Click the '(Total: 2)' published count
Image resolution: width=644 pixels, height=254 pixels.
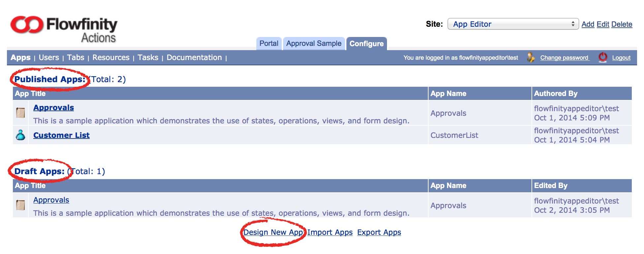coord(107,79)
